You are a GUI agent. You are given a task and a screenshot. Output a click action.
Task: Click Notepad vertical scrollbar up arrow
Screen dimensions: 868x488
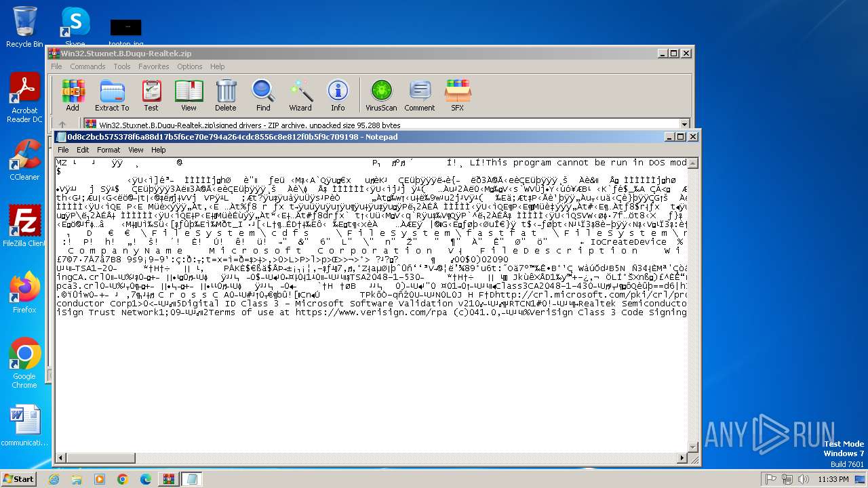click(693, 163)
